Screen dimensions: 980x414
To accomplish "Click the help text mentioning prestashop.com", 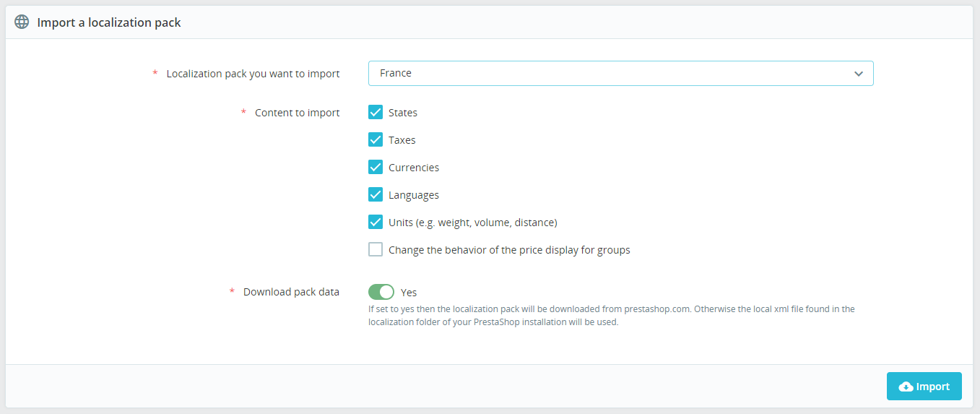I will (x=612, y=316).
